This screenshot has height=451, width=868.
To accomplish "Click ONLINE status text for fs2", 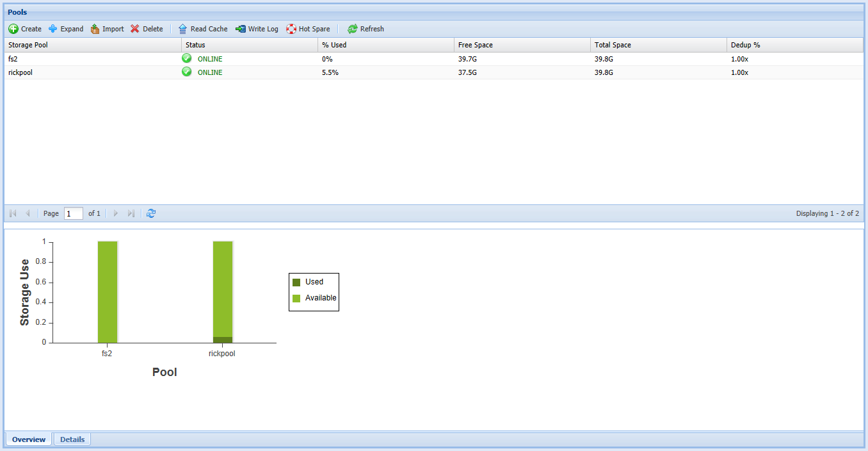I will (x=210, y=59).
